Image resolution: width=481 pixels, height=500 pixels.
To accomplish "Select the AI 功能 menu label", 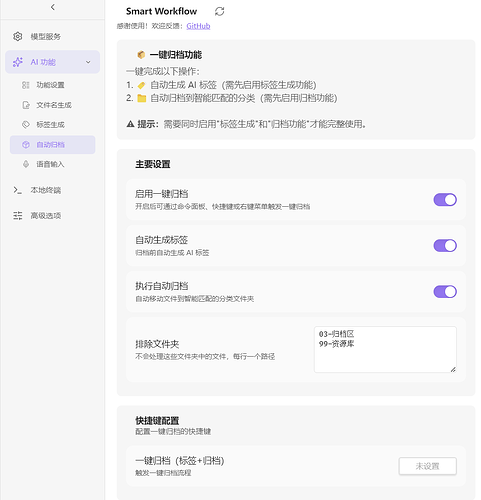I will pos(43,62).
